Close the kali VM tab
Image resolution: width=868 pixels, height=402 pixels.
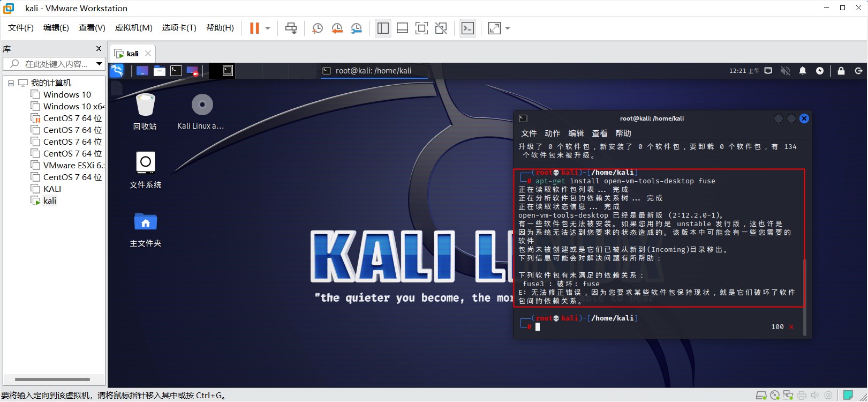148,54
